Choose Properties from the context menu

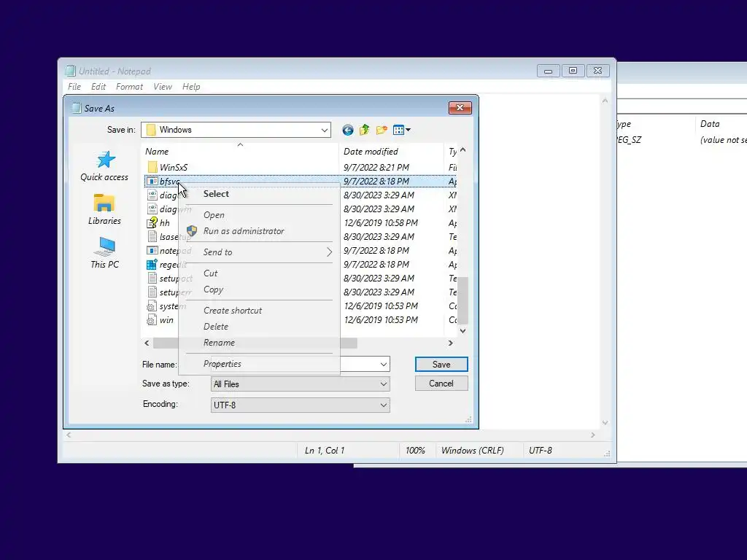click(259, 364)
